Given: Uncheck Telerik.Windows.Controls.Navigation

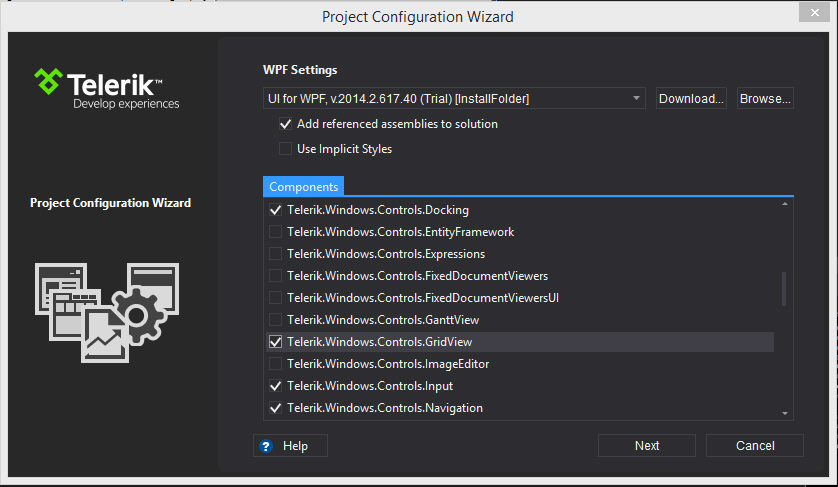Looking at the screenshot, I should pyautogui.click(x=276, y=408).
